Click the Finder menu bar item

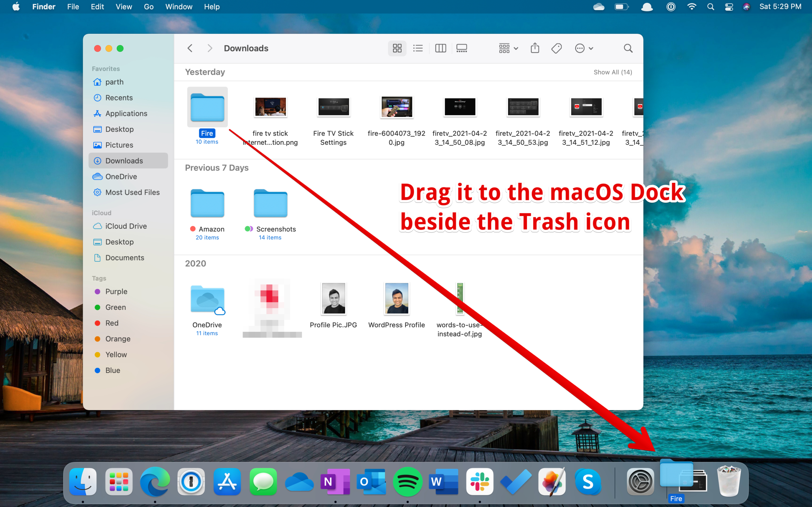pyautogui.click(x=44, y=7)
